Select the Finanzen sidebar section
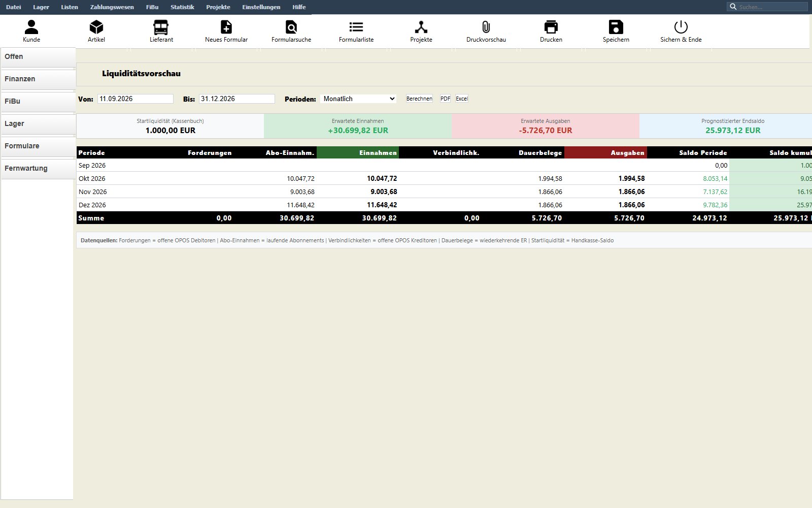 coord(38,79)
